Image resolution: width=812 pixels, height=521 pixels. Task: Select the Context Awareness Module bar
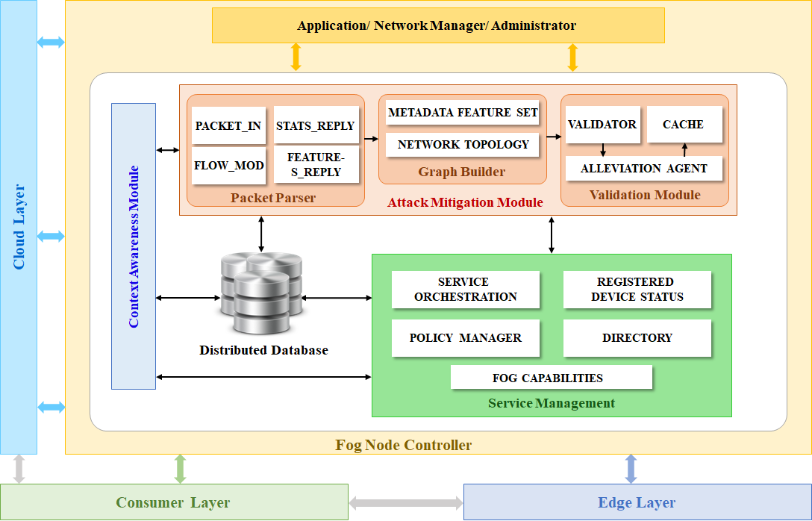pos(134,246)
